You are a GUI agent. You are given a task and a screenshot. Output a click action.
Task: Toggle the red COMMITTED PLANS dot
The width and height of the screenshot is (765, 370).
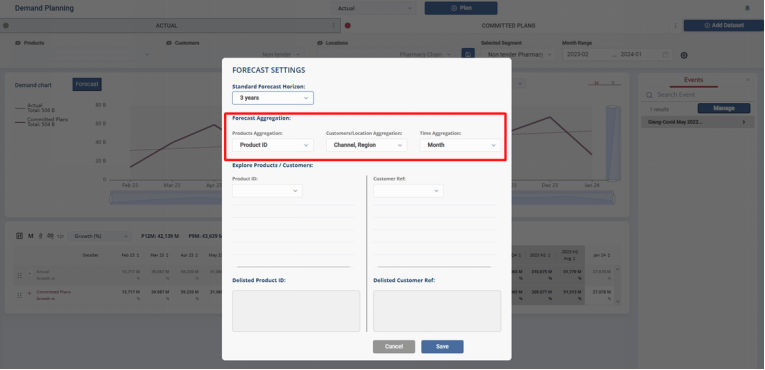(348, 25)
